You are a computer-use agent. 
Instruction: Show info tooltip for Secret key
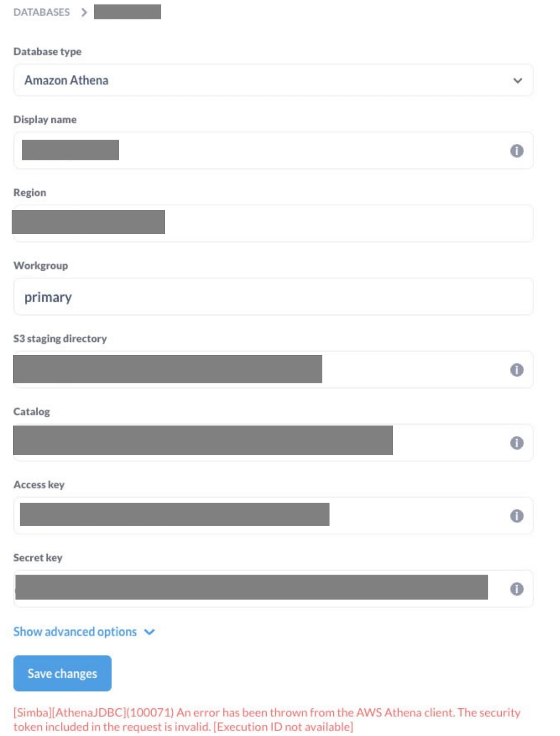[517, 589]
